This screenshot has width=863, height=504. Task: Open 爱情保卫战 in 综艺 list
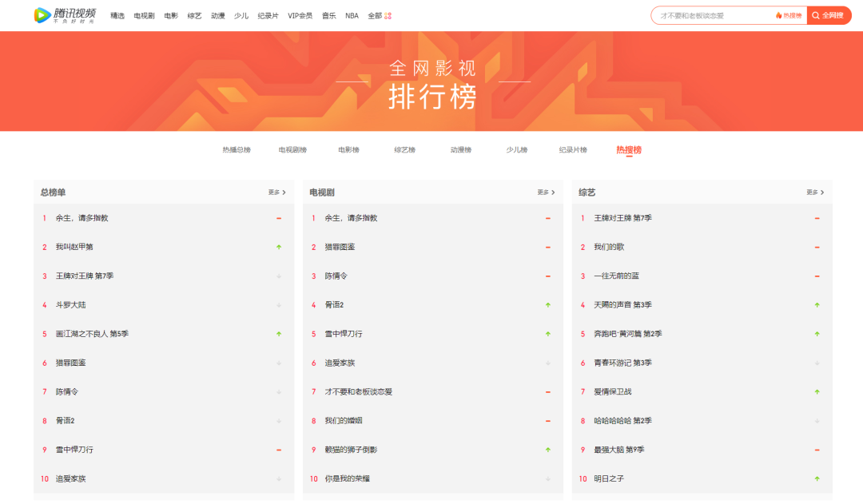coord(613,391)
